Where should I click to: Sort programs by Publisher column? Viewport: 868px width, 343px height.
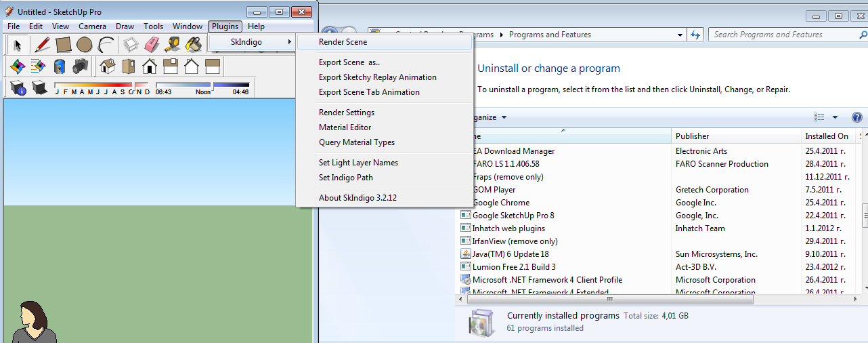(x=737, y=136)
